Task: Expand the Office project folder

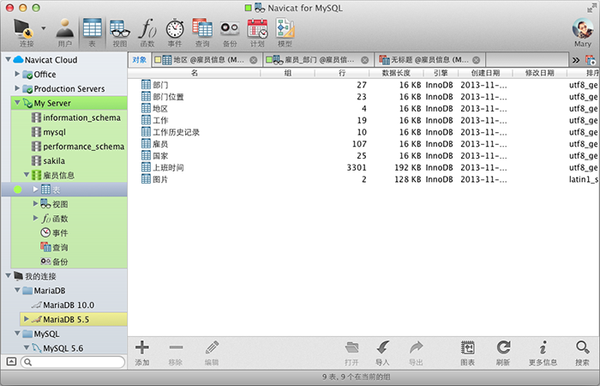Action: pos(17,74)
